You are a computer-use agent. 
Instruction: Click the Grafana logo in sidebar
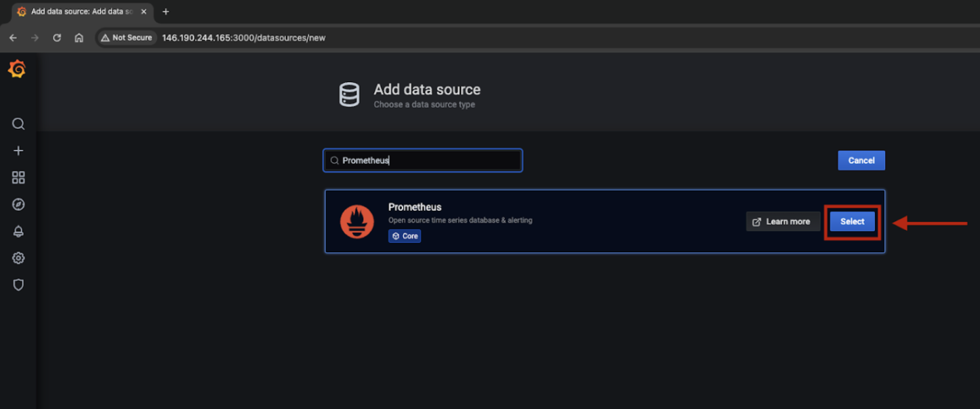pyautogui.click(x=17, y=69)
